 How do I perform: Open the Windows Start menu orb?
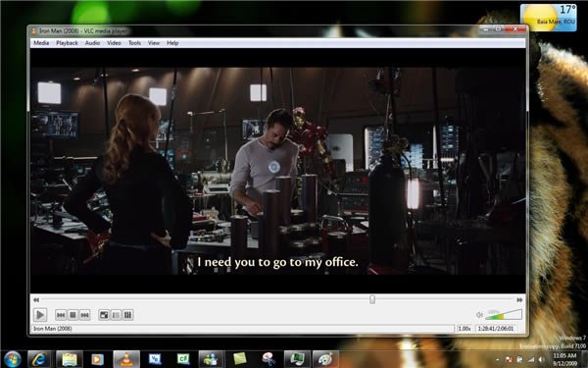click(x=13, y=359)
